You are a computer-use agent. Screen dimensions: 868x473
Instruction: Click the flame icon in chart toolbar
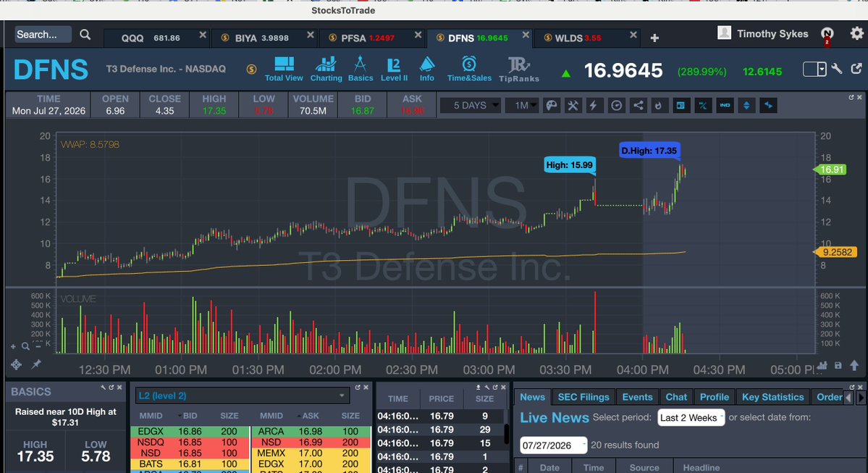(x=659, y=105)
